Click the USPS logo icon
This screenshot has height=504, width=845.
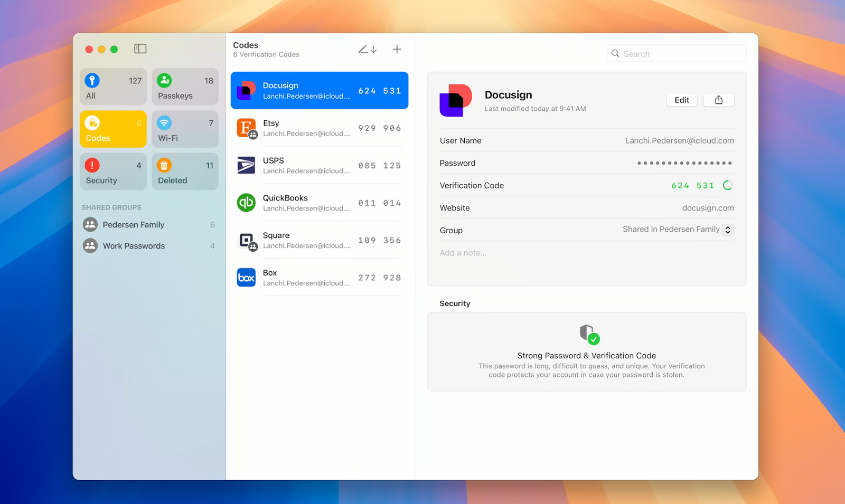pyautogui.click(x=246, y=165)
